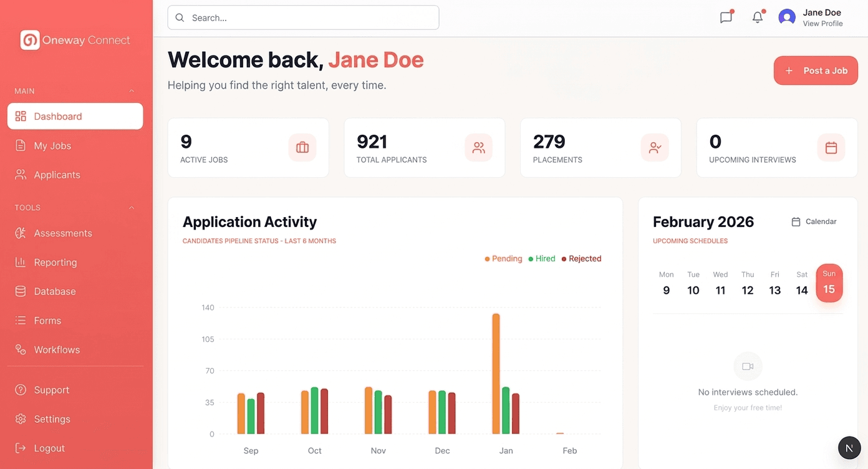Click the Active Jobs briefcase icon
Screen dimensions: 868x469
[x=302, y=148]
